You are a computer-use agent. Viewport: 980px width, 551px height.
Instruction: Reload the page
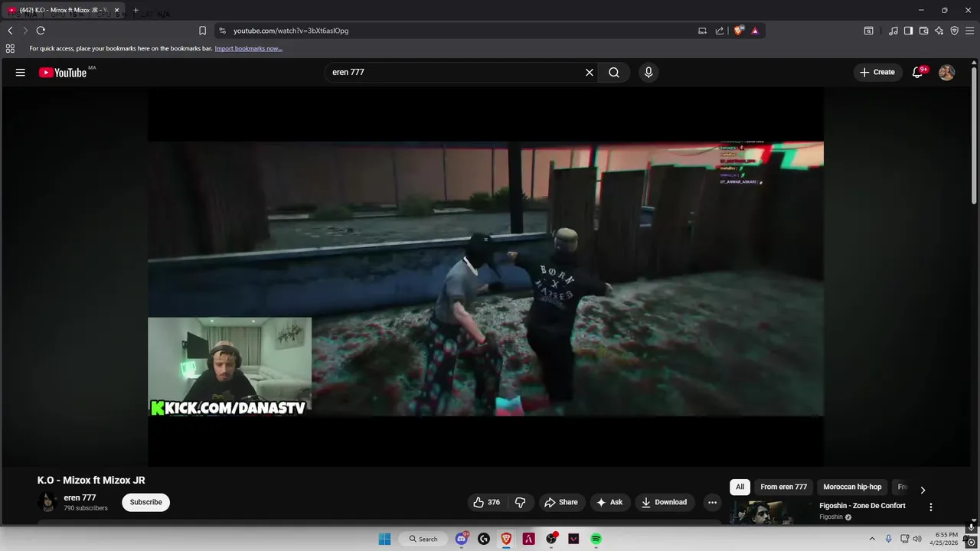pyautogui.click(x=41, y=31)
